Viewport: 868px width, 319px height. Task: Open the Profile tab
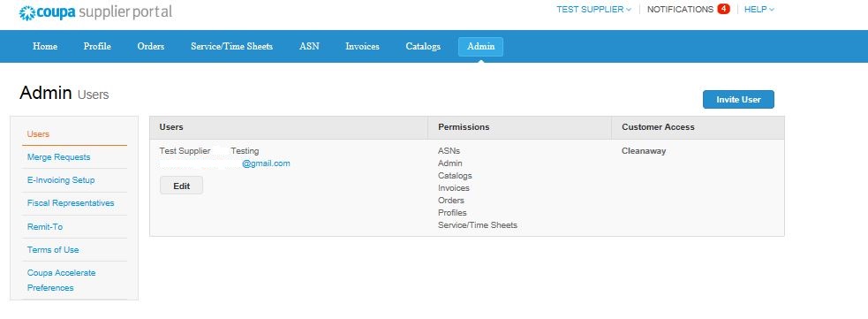[97, 47]
